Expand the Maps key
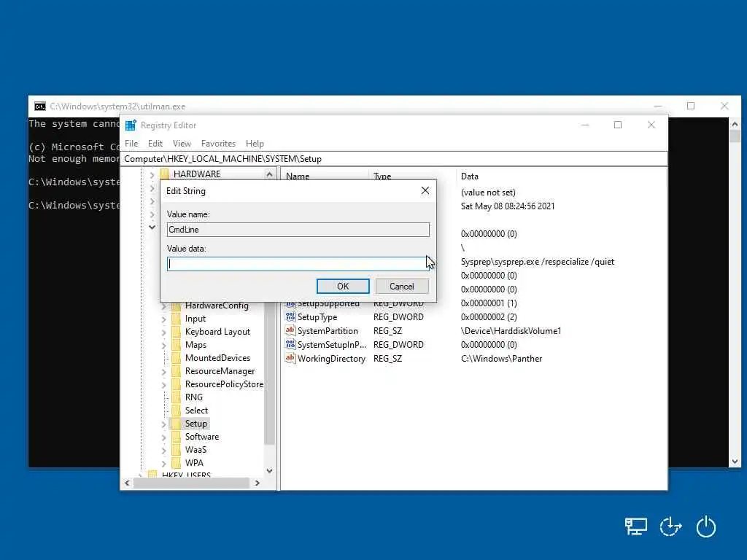The width and height of the screenshot is (747, 560). tap(164, 345)
